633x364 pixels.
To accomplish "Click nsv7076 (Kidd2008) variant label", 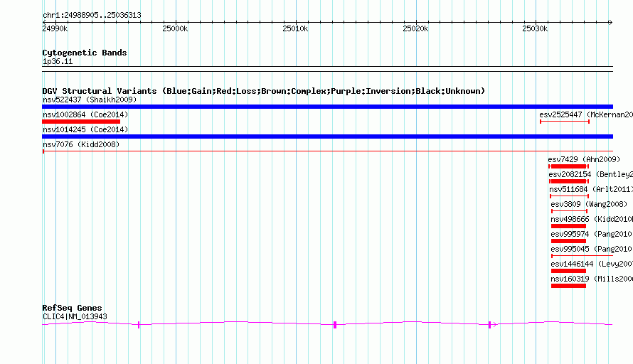I will 81,144.
